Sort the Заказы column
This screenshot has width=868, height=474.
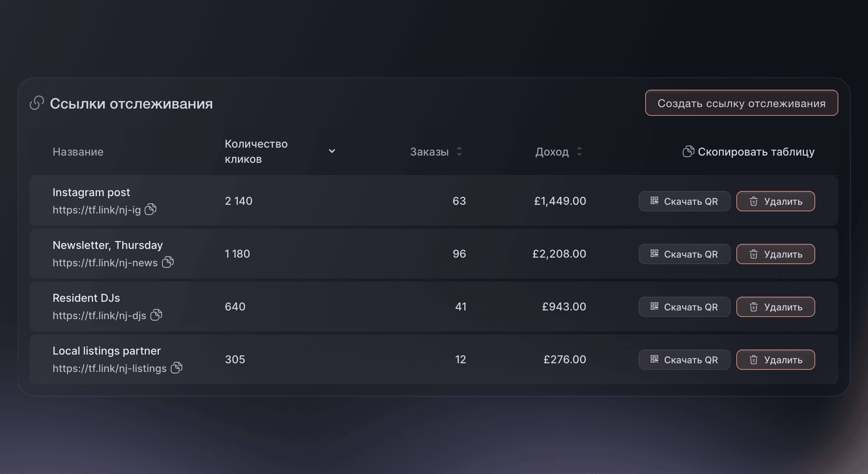pos(459,151)
